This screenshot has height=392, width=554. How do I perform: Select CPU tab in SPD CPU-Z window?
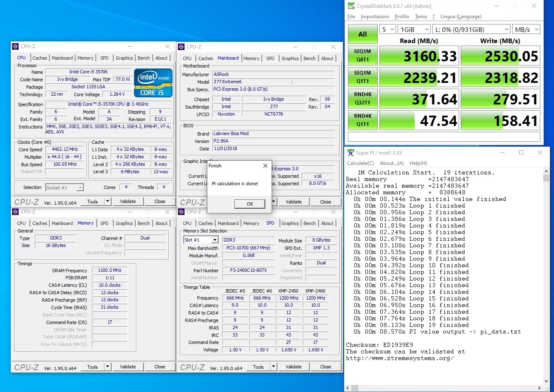[187, 223]
